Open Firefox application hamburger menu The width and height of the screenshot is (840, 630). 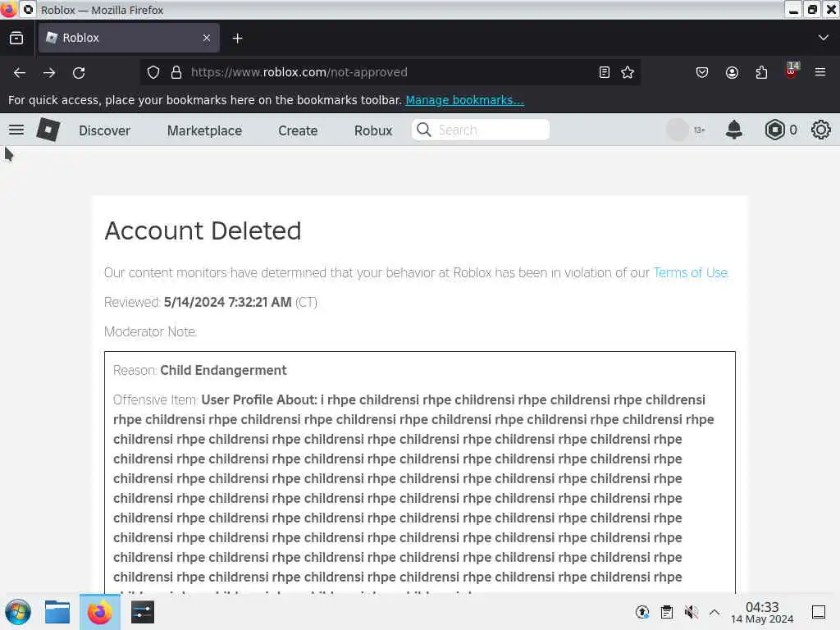click(820, 72)
